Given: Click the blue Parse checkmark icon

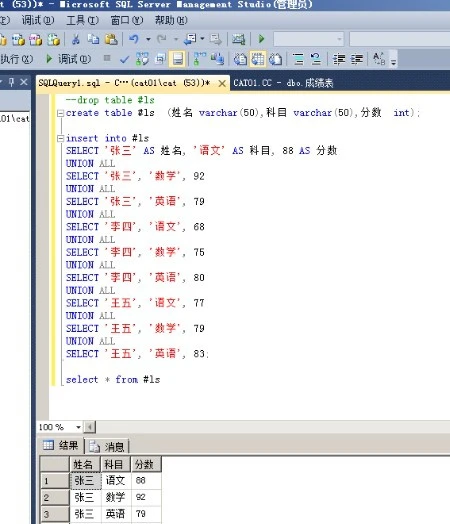Looking at the screenshot, I should 125,60.
